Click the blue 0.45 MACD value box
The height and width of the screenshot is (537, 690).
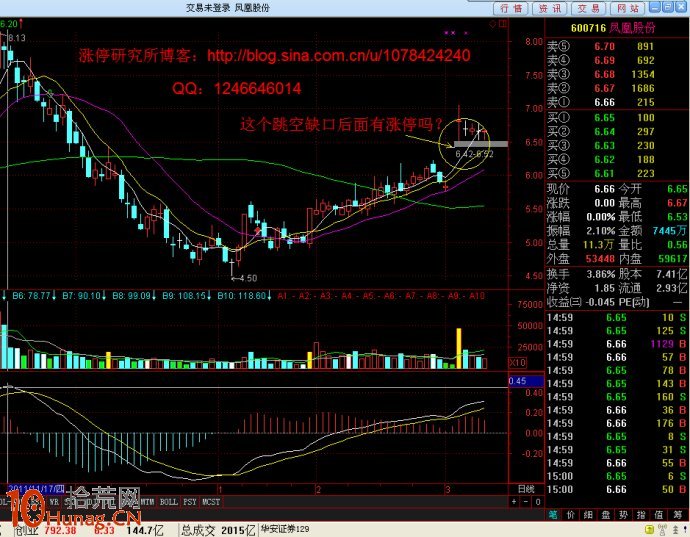(526, 381)
